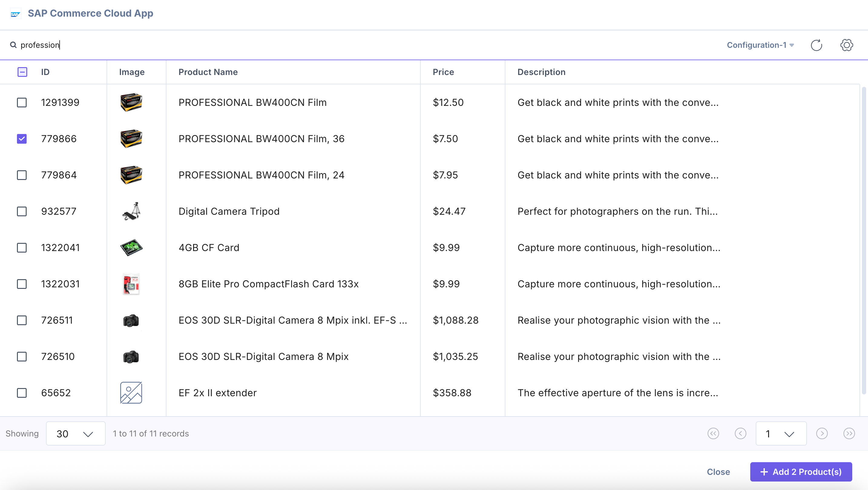Click the search magnifier icon
This screenshot has width=868, height=490.
point(13,45)
